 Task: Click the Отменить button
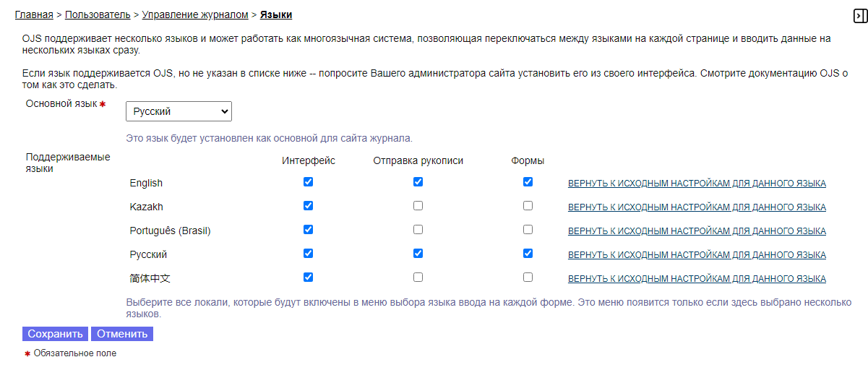click(x=122, y=334)
